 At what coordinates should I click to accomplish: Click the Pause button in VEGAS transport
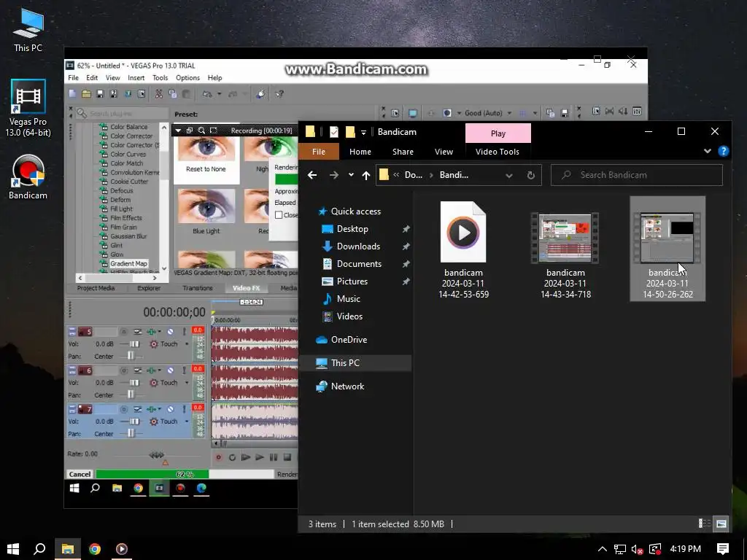click(x=274, y=457)
